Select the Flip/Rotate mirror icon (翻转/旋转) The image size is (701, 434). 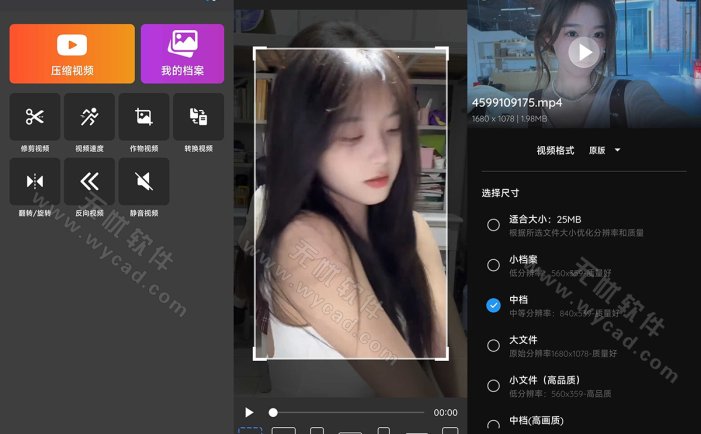click(x=35, y=181)
